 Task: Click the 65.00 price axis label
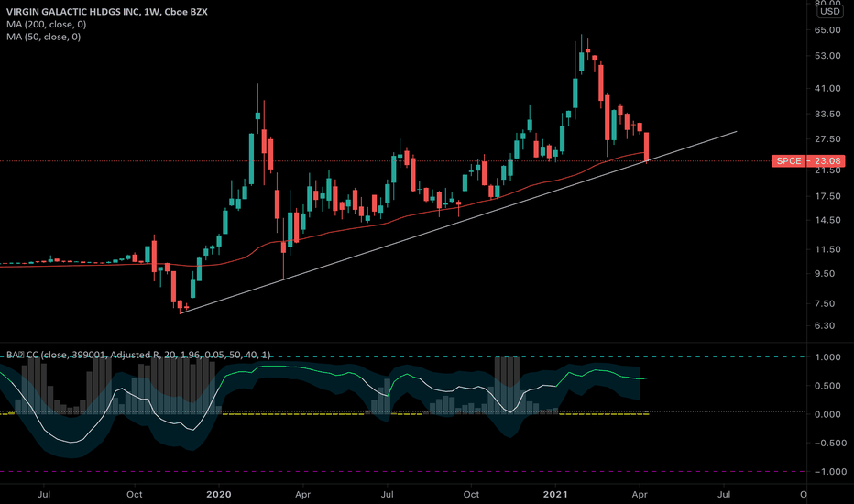pos(827,30)
